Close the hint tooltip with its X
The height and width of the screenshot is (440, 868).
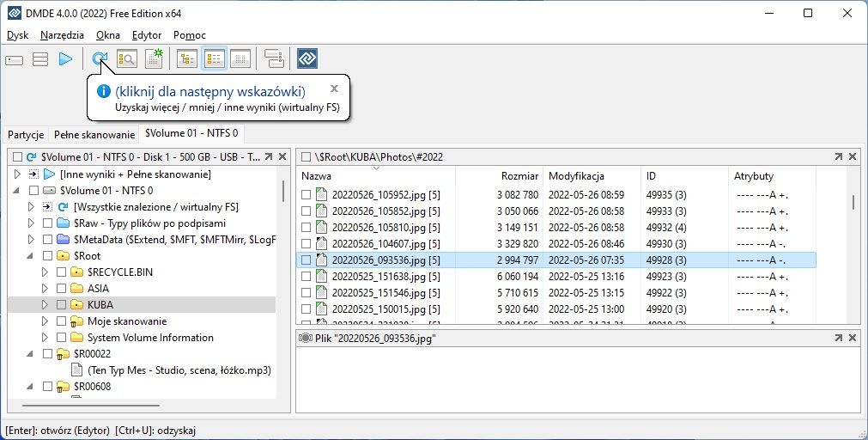point(334,89)
